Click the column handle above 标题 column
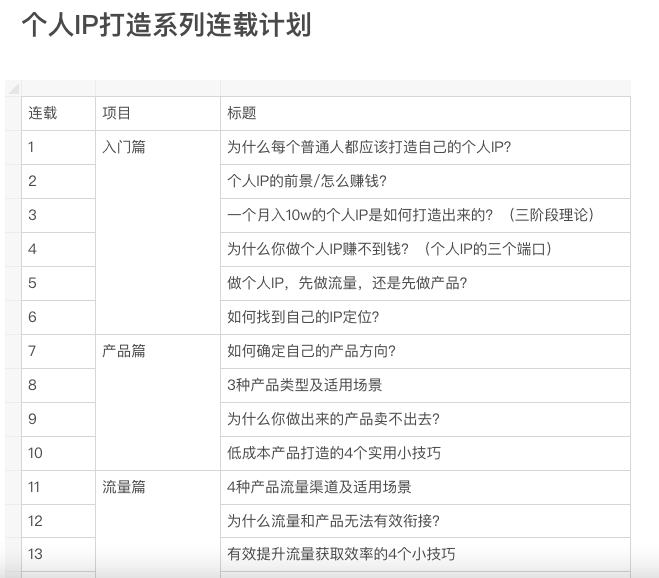Image resolution: width=659 pixels, height=578 pixels. [x=425, y=88]
